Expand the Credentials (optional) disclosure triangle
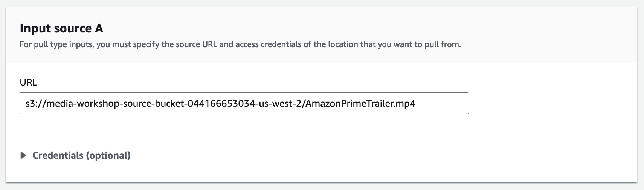Screen dimensions: 644x190 point(23,155)
